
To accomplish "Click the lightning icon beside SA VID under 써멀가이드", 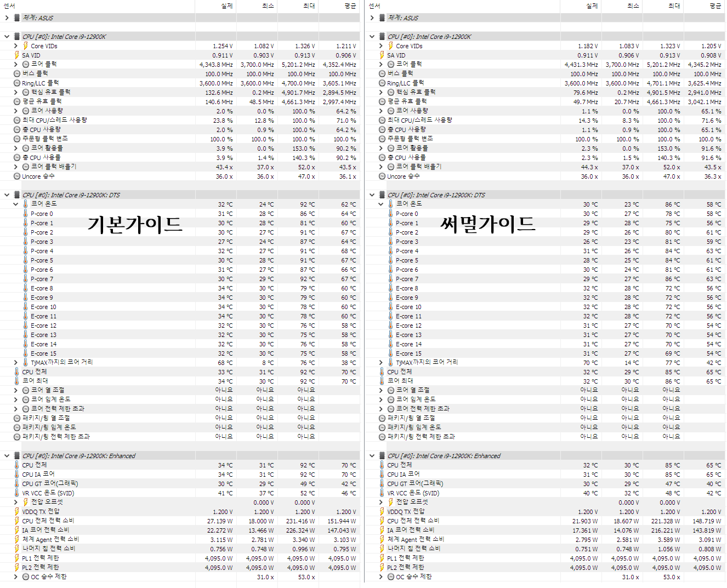I will point(382,55).
